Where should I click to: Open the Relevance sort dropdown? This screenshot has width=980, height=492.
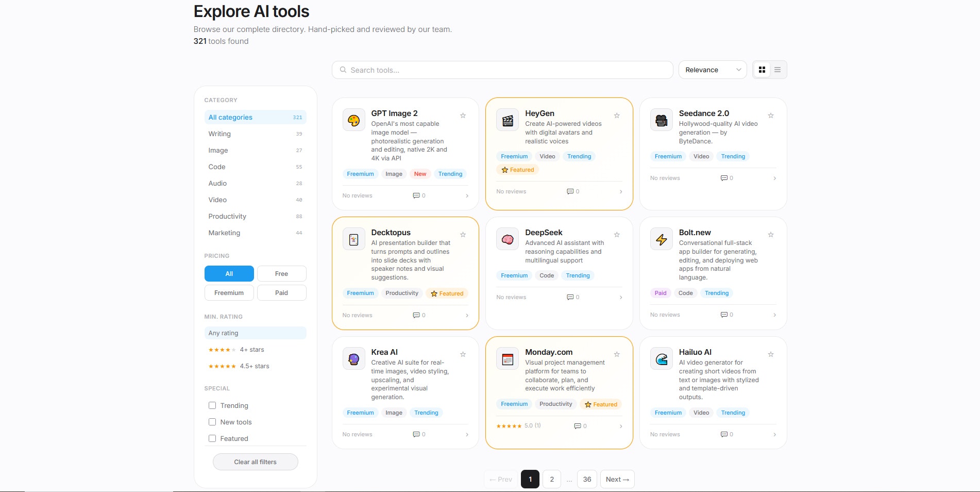[713, 70]
